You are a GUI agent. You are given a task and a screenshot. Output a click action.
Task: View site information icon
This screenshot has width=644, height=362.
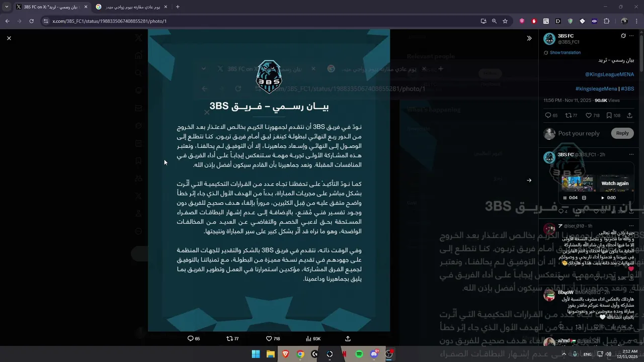46,21
